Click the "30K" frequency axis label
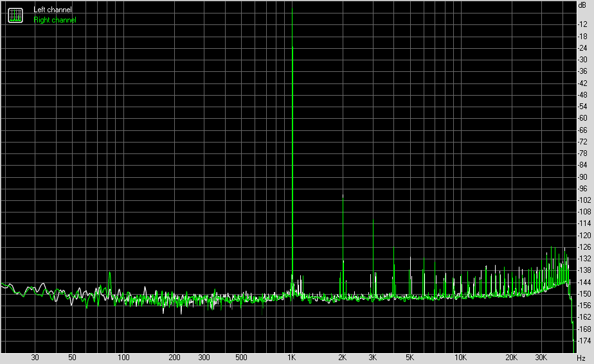Image resolution: width=594 pixels, height=364 pixels. [541, 357]
